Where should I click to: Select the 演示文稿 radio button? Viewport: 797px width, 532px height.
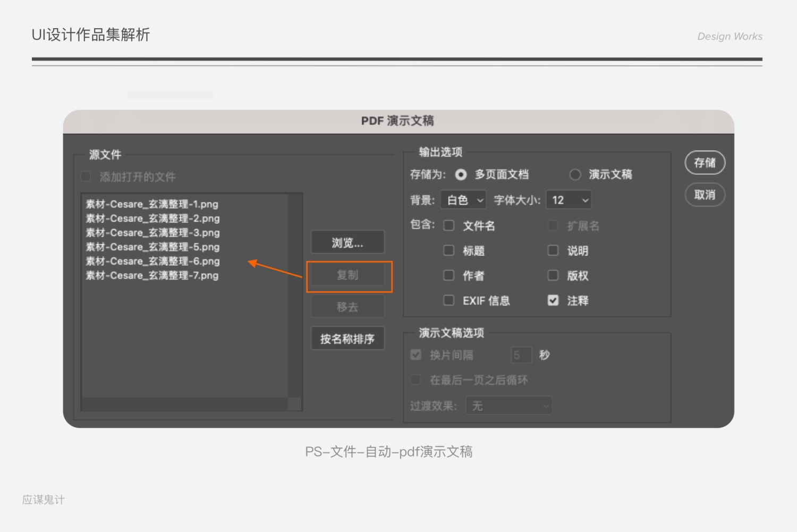(x=575, y=174)
